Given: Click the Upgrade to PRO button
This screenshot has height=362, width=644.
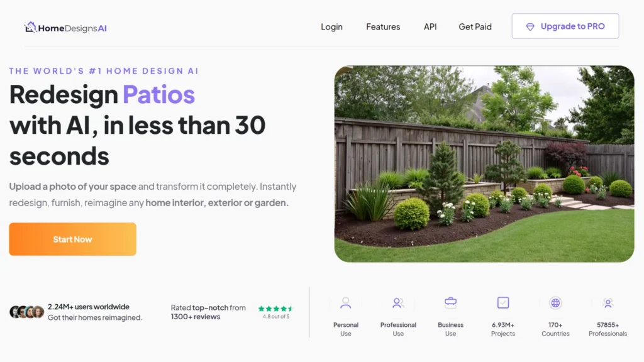Looking at the screenshot, I should 565,26.
